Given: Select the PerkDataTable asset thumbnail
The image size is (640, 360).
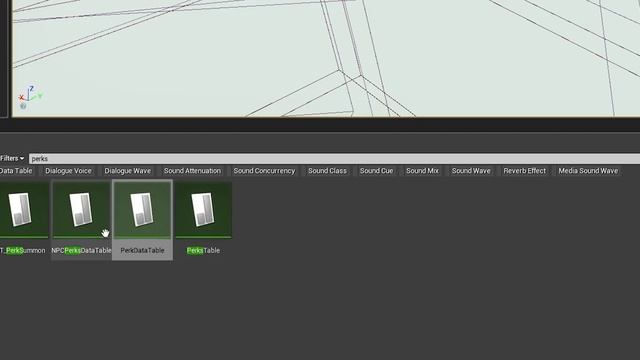Looking at the screenshot, I should tap(142, 210).
